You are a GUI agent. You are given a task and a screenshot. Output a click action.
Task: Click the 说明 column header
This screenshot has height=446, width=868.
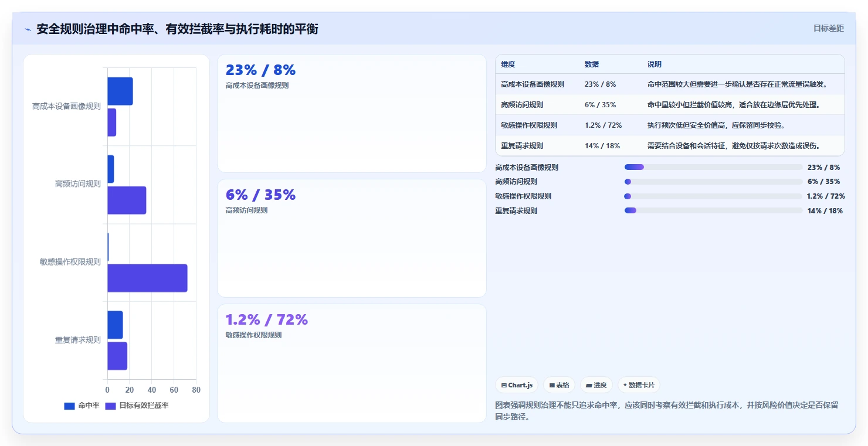(x=655, y=64)
